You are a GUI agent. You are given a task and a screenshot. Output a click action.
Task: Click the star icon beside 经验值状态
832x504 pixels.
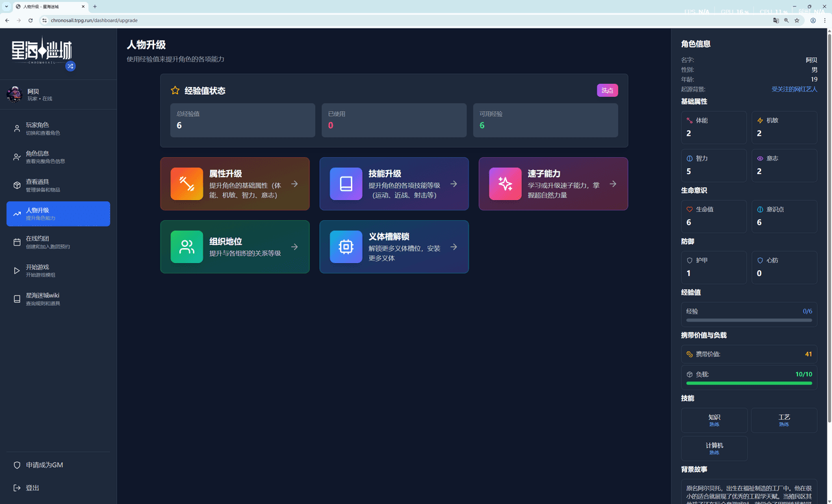[174, 90]
